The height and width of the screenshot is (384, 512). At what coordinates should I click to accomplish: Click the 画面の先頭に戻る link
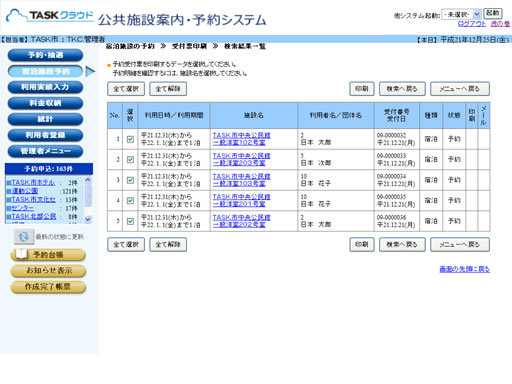pos(465,269)
